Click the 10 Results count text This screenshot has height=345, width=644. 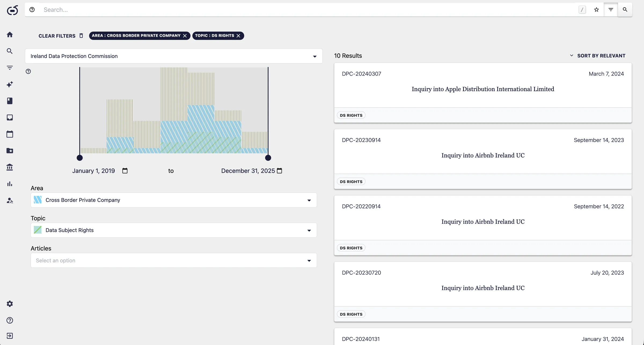click(x=348, y=56)
